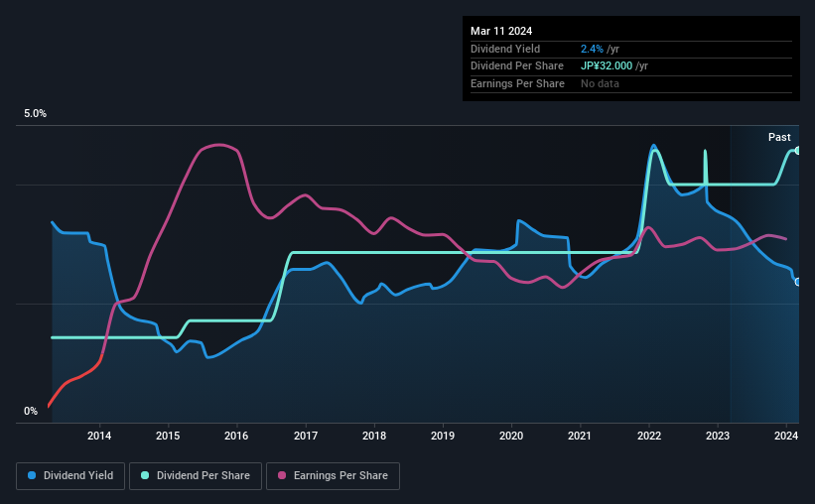Viewport: 815px width, 504px height.
Task: Select the 2014 year label on the axis
Action: coord(99,436)
